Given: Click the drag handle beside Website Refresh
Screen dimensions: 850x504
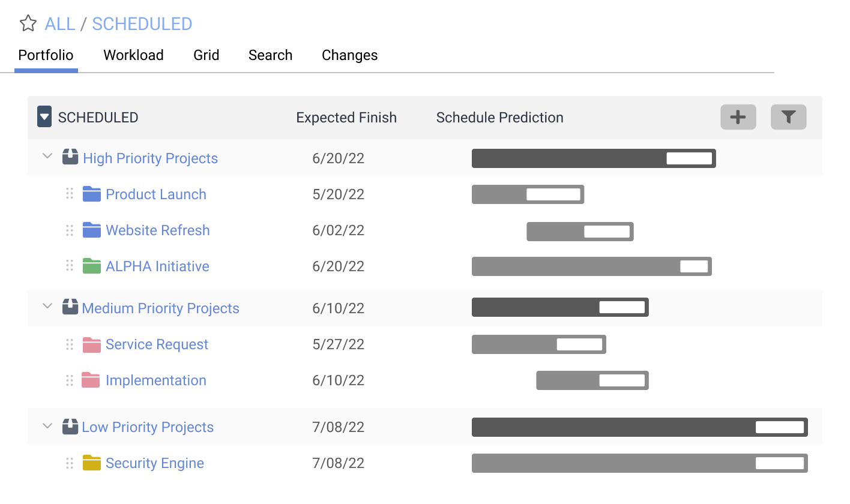Looking at the screenshot, I should (x=69, y=230).
